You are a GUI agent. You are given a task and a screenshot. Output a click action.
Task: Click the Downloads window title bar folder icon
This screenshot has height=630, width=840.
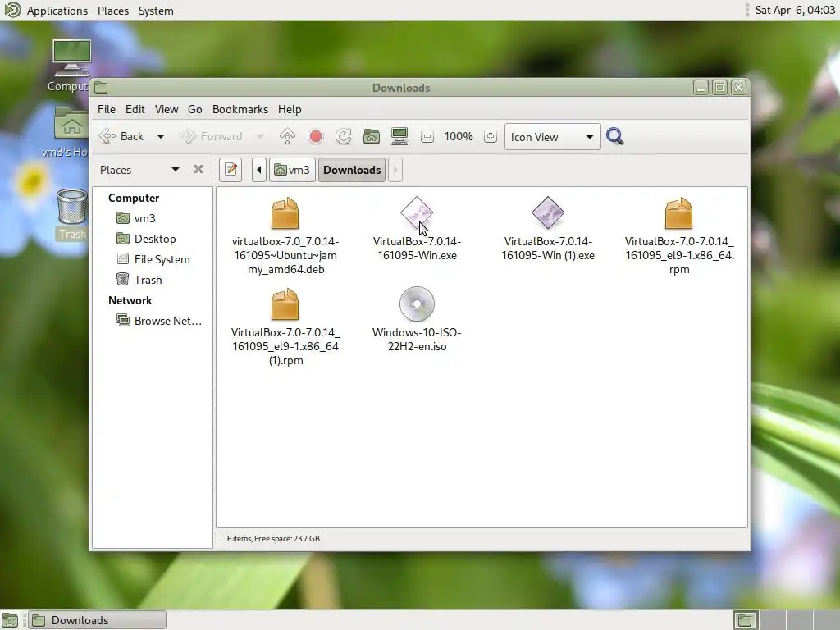101,87
